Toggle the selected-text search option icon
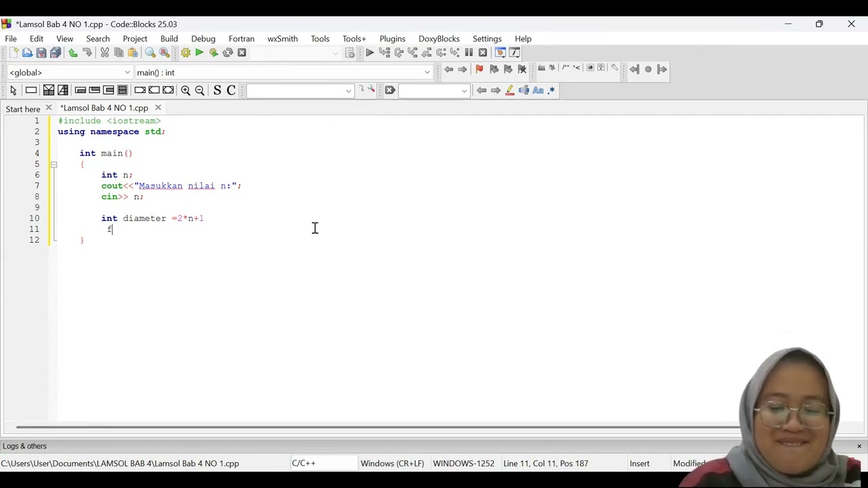This screenshot has height=488, width=868. (524, 90)
